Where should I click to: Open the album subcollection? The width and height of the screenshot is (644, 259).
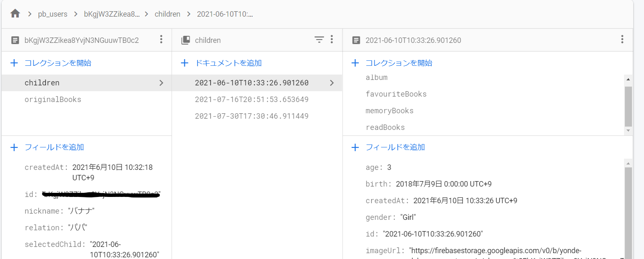(377, 77)
